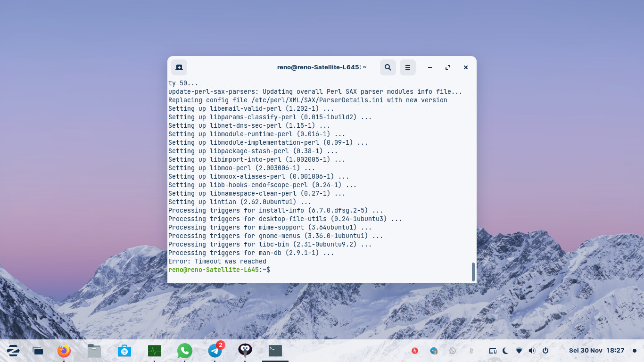
Task: Click the 'ty 50...' output line
Action: coord(183,83)
